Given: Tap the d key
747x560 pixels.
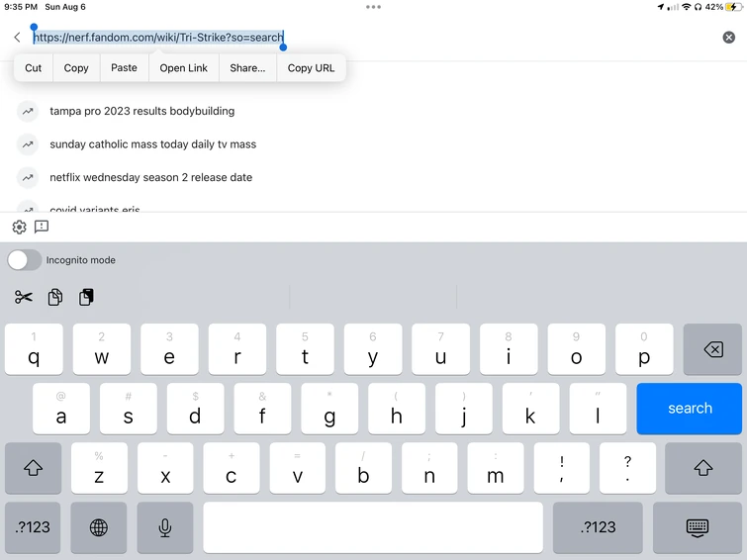Looking at the screenshot, I should pyautogui.click(x=195, y=409).
